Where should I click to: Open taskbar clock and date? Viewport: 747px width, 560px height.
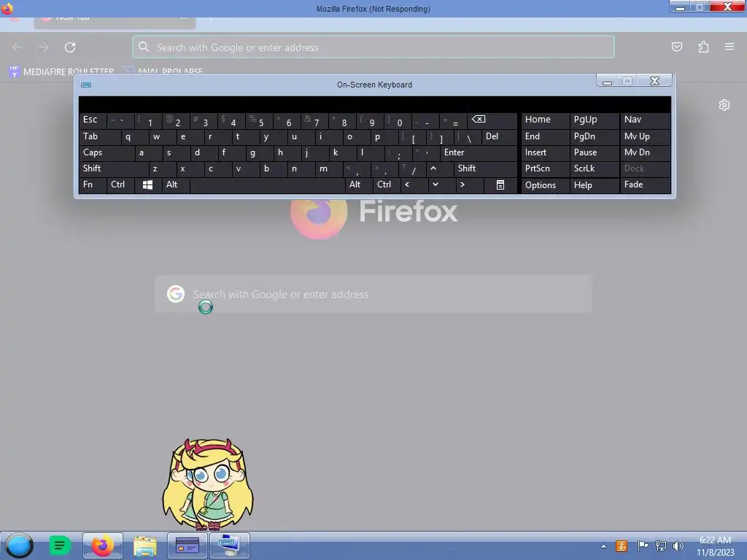tap(715, 546)
